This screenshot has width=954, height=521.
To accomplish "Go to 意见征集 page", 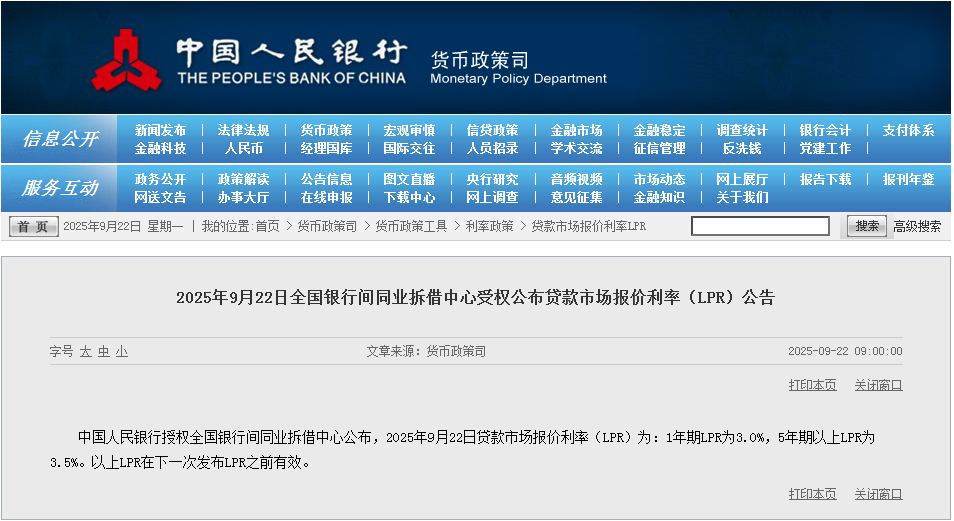I will tap(576, 198).
